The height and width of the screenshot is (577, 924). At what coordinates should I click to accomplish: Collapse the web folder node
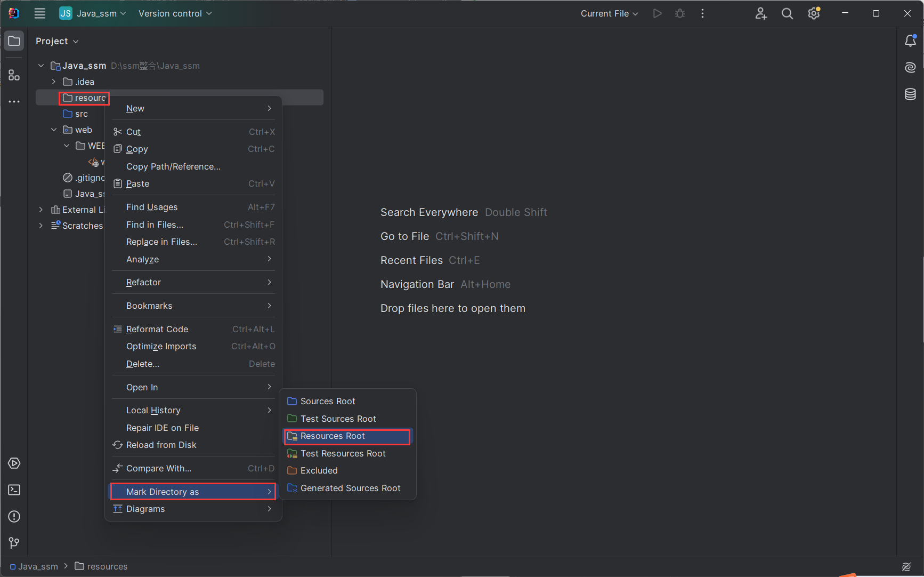[x=54, y=130]
